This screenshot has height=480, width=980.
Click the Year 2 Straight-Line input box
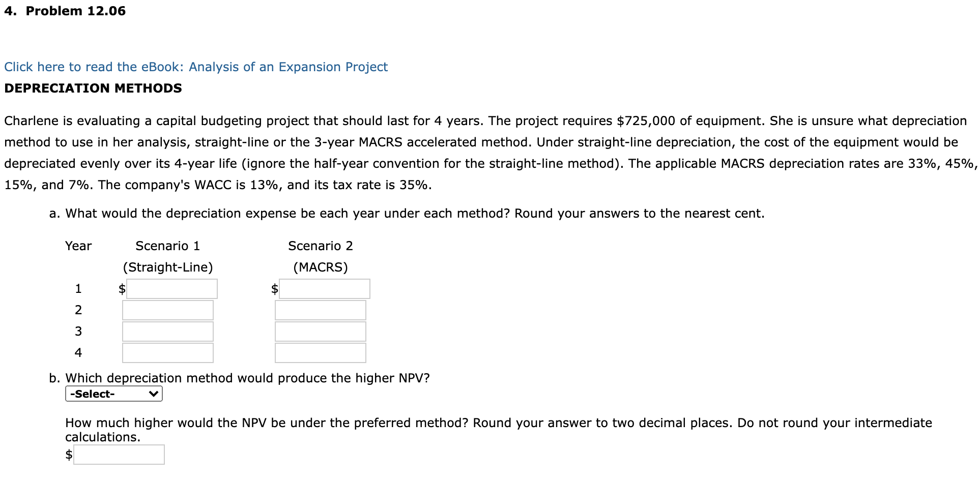pos(167,310)
